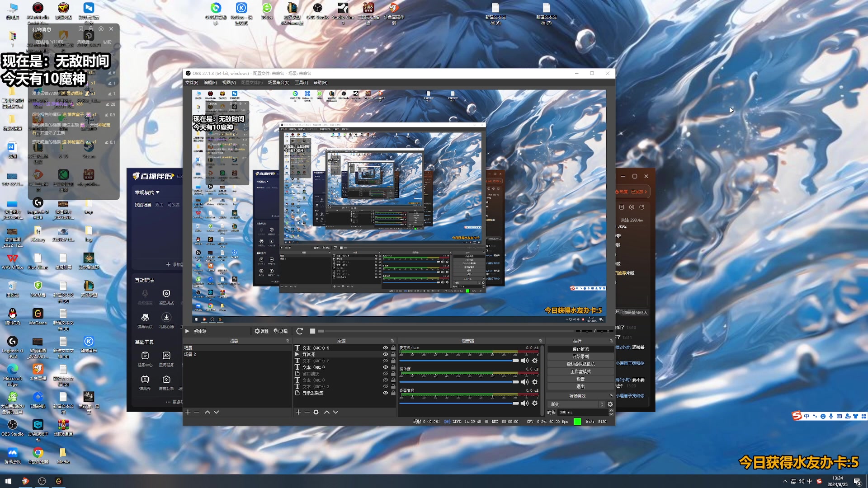Move source down in sources panel
Viewport: 868px width, 488px height.
335,412
